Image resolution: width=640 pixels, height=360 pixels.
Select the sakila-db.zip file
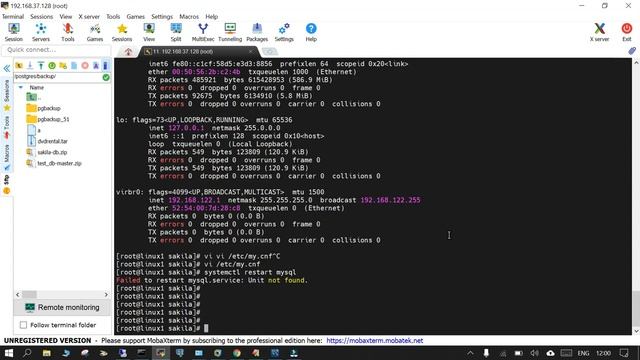tap(47, 152)
